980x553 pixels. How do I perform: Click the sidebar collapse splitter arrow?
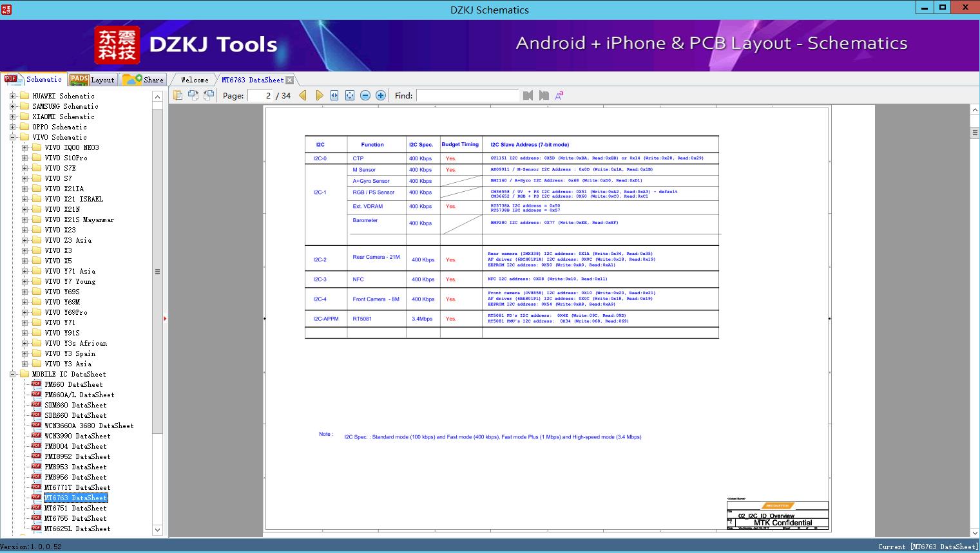pos(165,318)
